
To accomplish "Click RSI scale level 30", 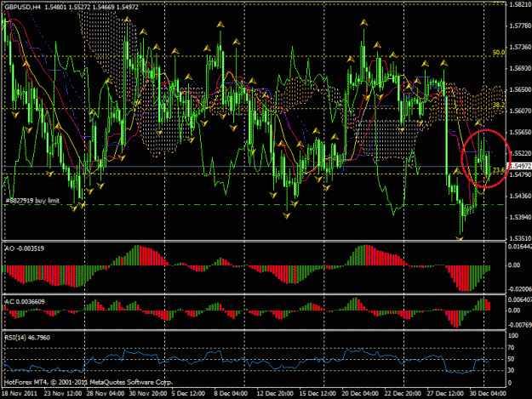I will click(512, 371).
